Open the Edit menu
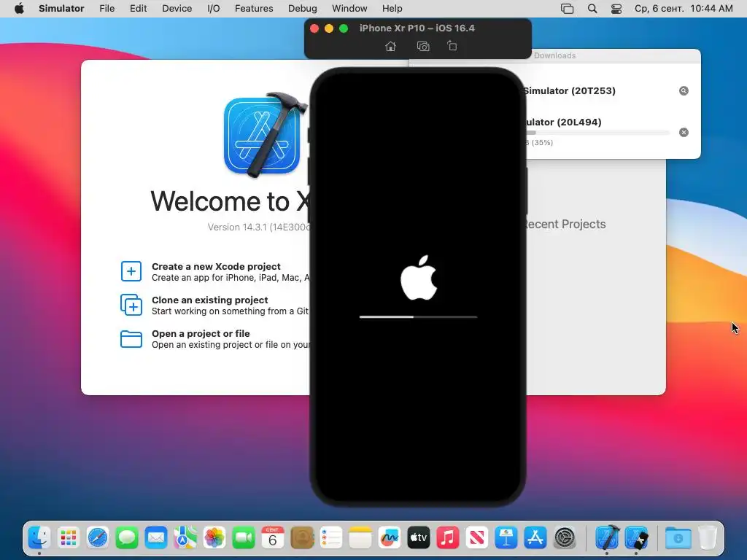This screenshot has width=747, height=560. pyautogui.click(x=138, y=9)
